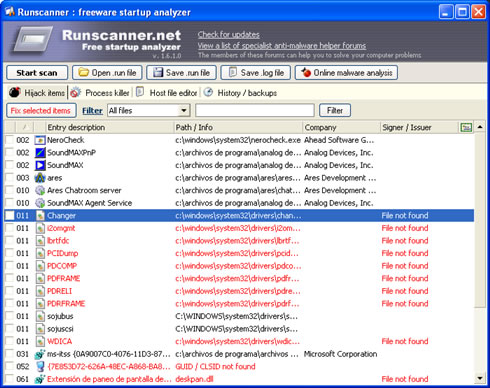Click the underlined Filter link
This screenshot has width=490, height=388.
pyautogui.click(x=92, y=111)
